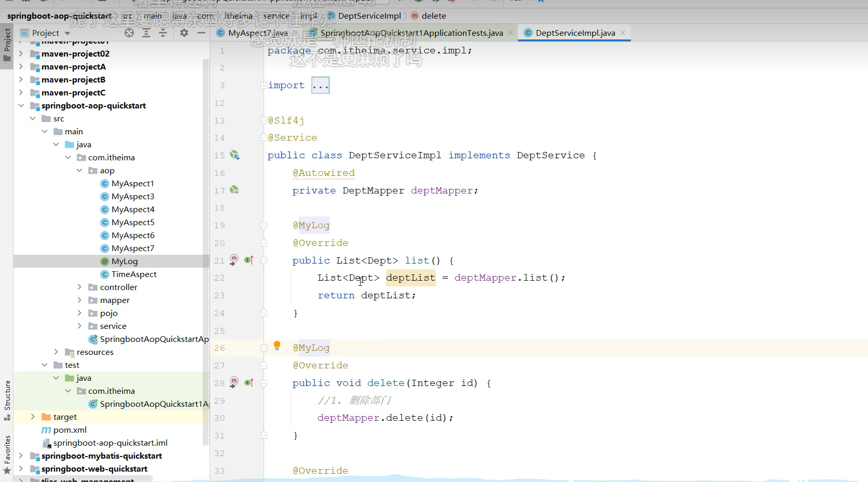Expand springboot-web-quickstart module
Image resolution: width=868 pixels, height=482 pixels.
[21, 469]
